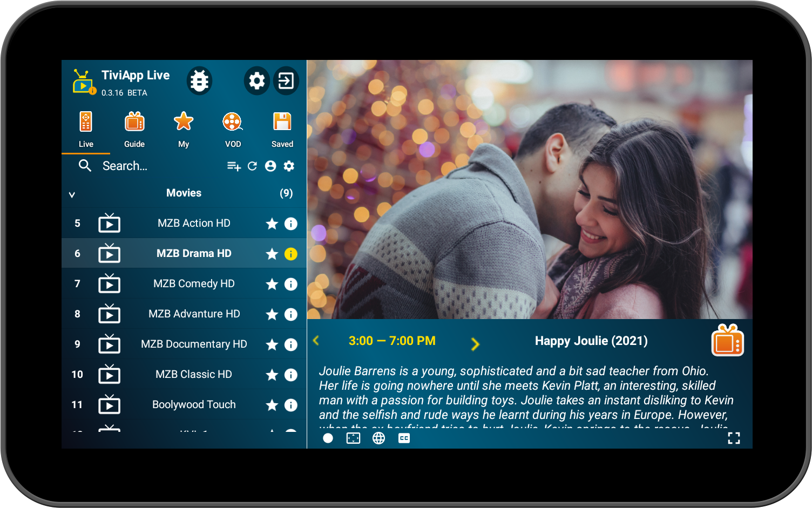The image size is (812, 508).
Task: Click the search magnifier icon
Action: (85, 166)
